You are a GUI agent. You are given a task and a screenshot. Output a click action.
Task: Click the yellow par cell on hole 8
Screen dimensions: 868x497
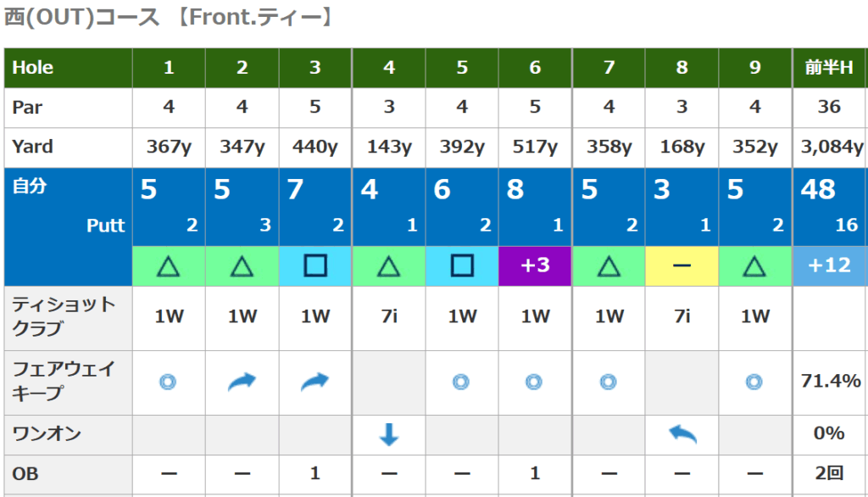pyautogui.click(x=682, y=266)
